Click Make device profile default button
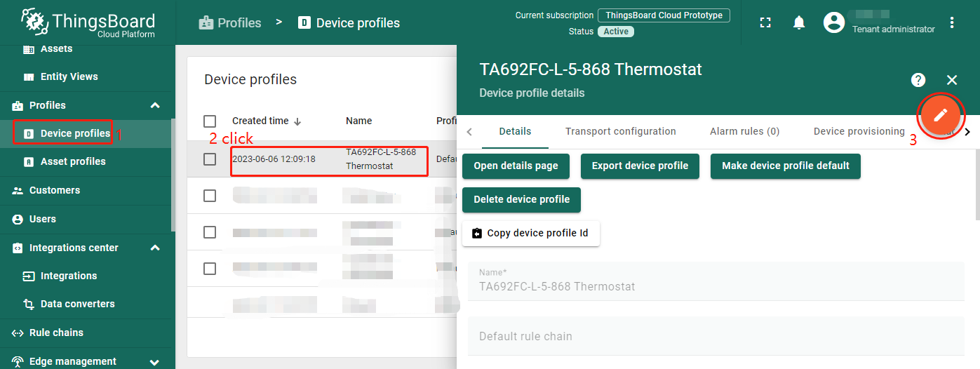Screen dimensions: 980x369 (x=786, y=166)
